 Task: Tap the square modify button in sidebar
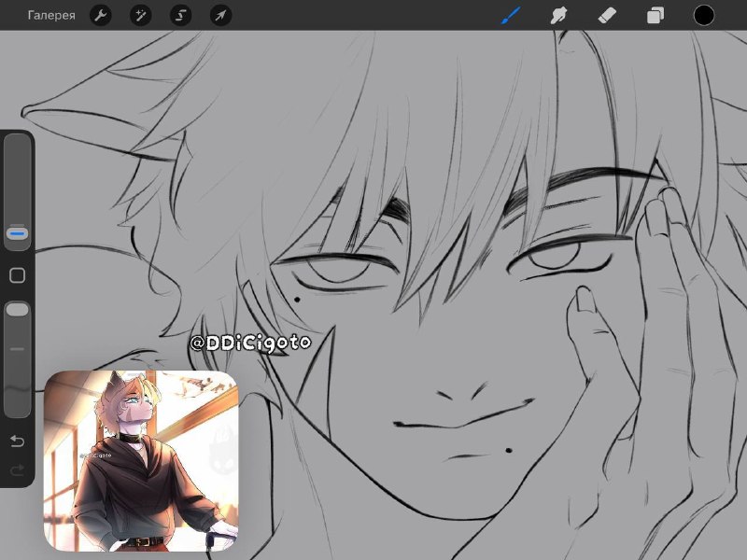point(17,275)
